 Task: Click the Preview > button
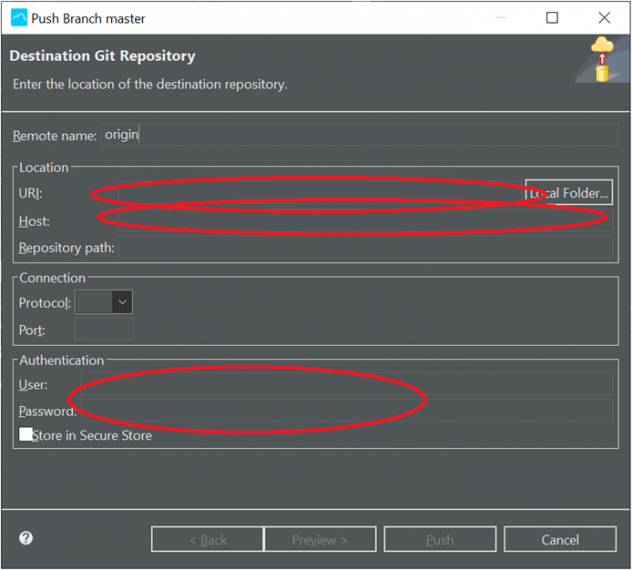point(320,540)
